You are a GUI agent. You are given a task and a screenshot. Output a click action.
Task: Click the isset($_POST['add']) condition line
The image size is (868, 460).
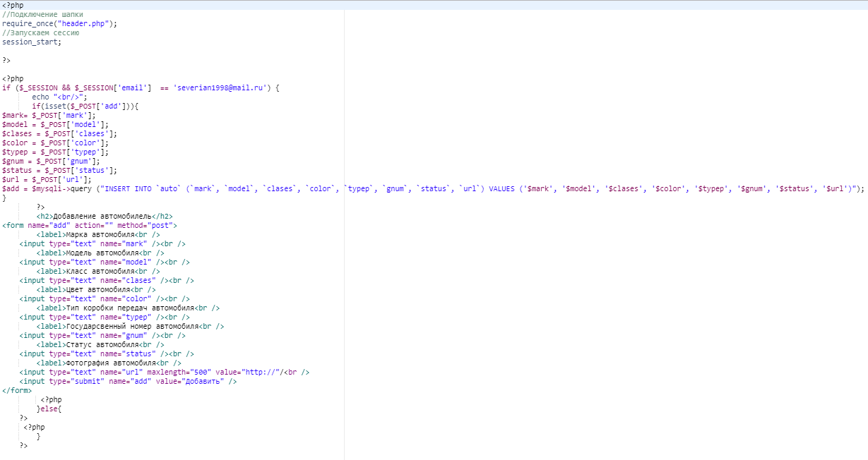[85, 106]
